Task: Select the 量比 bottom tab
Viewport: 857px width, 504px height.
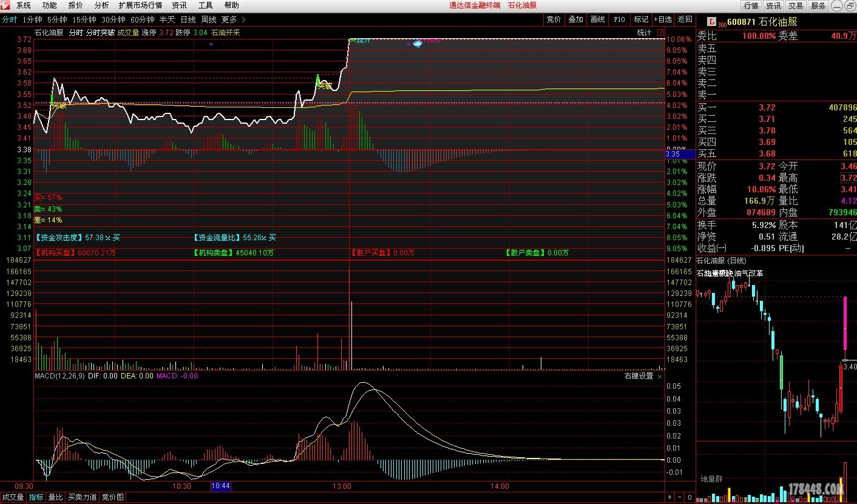Action: pyautogui.click(x=55, y=497)
